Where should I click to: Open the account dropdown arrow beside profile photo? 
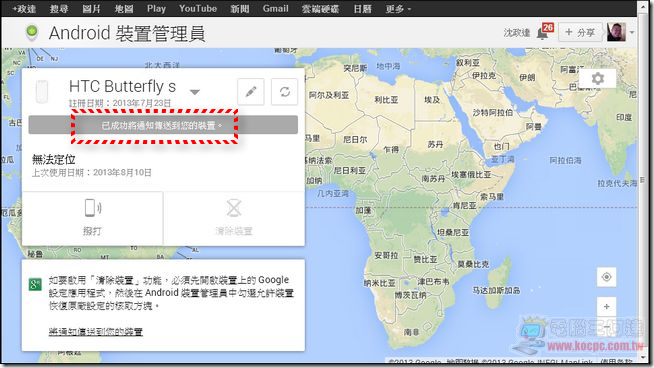[x=632, y=32]
